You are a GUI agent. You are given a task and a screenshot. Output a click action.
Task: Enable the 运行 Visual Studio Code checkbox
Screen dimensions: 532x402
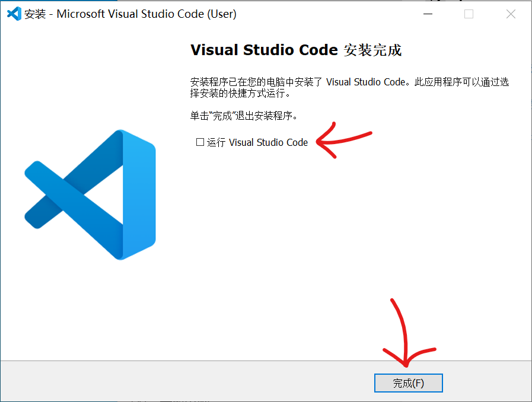(200, 142)
